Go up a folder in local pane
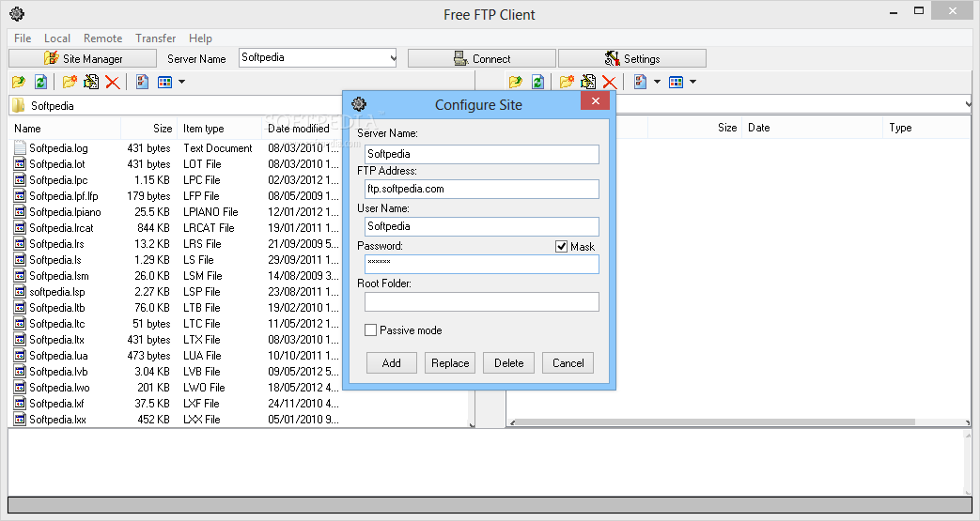 tap(19, 82)
